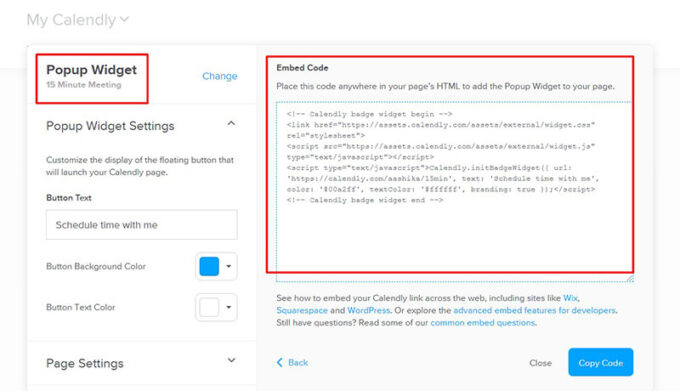
Task: Open advanced embed features for developers link
Action: pos(534,310)
